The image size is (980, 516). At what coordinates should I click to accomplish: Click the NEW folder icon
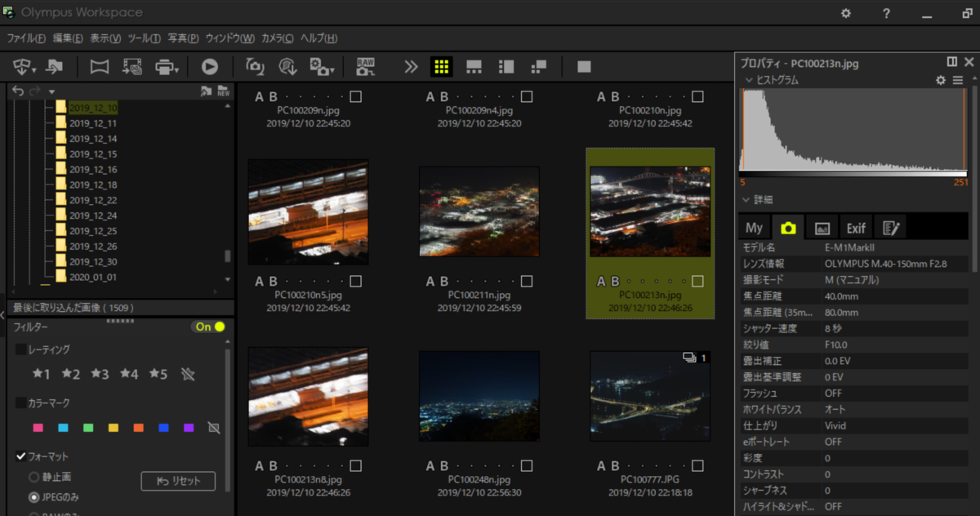(224, 91)
